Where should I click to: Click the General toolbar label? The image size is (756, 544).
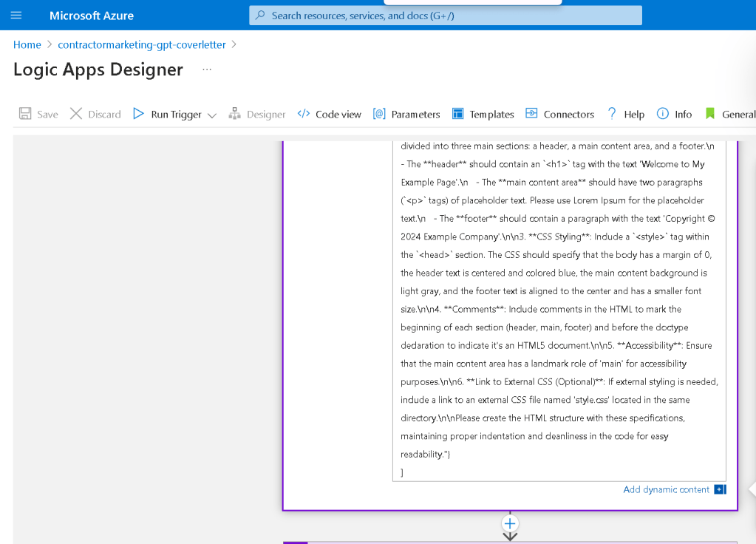click(x=739, y=115)
